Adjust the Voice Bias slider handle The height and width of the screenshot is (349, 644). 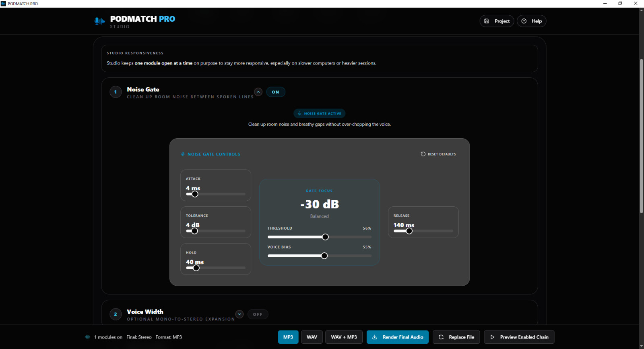[324, 256]
